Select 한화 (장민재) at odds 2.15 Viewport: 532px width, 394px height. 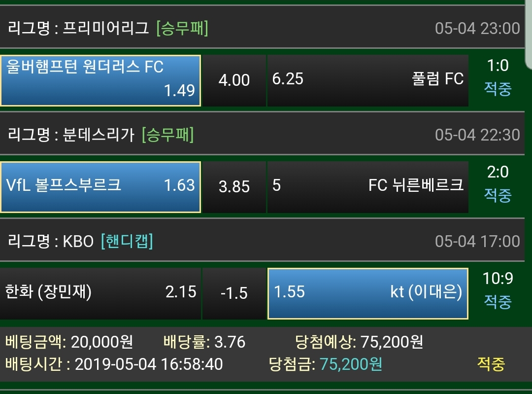click(x=100, y=293)
